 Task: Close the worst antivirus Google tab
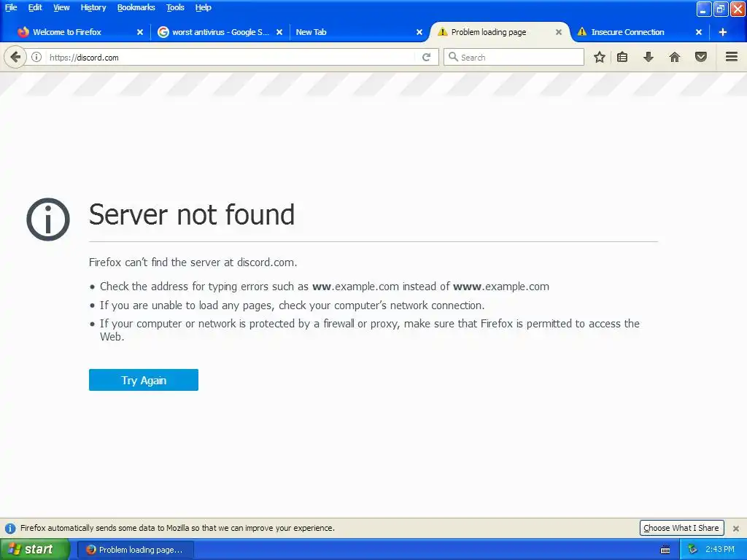279,32
